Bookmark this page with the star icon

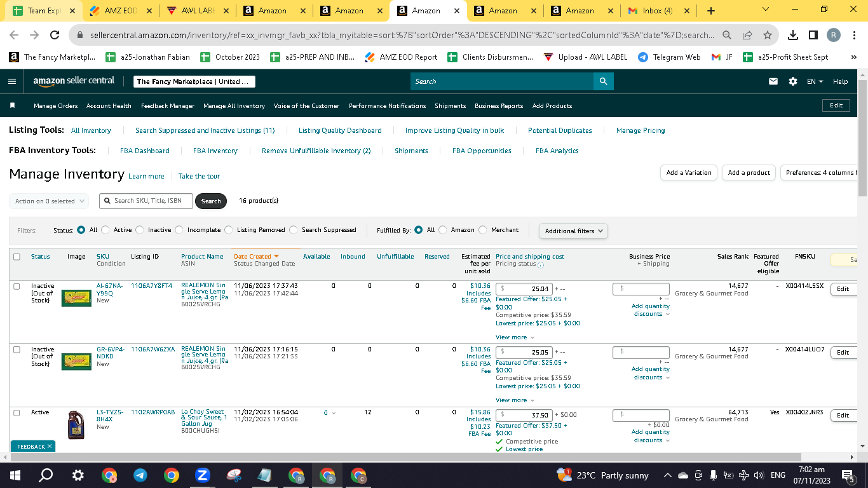768,35
